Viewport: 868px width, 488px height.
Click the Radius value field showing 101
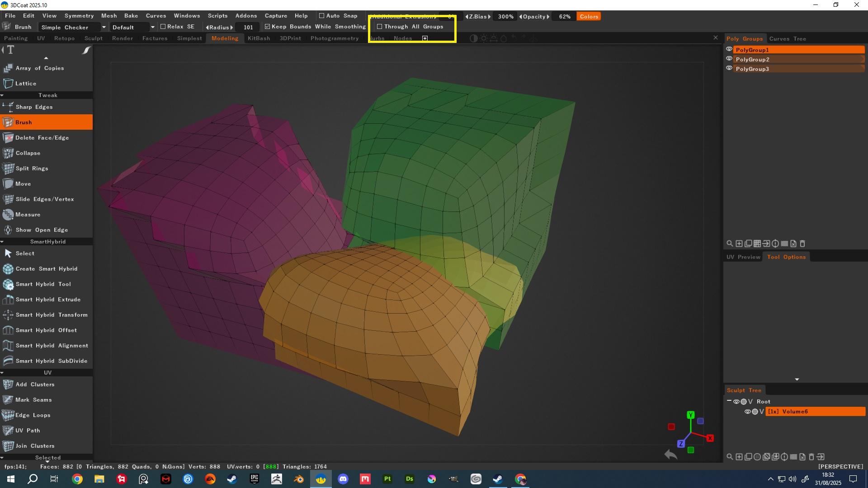248,27
